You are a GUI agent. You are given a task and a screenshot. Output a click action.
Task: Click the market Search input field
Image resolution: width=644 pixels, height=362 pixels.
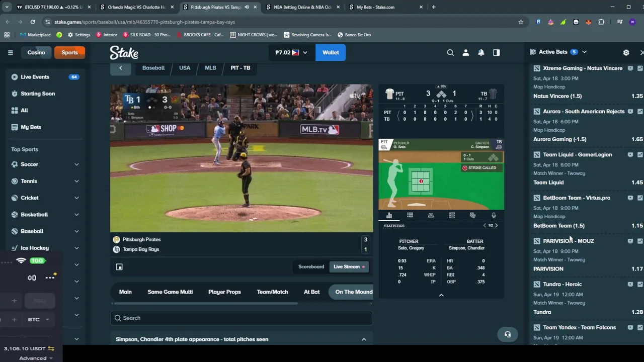[242, 318]
